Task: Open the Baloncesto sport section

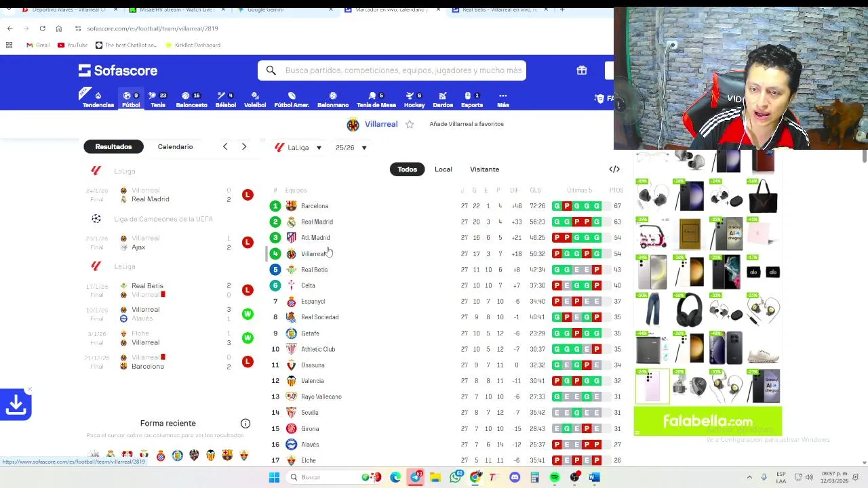Action: (x=191, y=100)
